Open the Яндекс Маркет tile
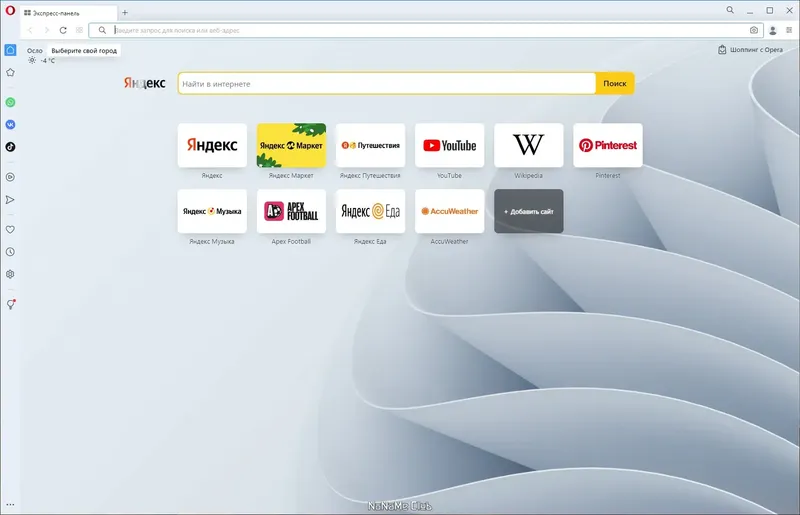 pos(291,145)
